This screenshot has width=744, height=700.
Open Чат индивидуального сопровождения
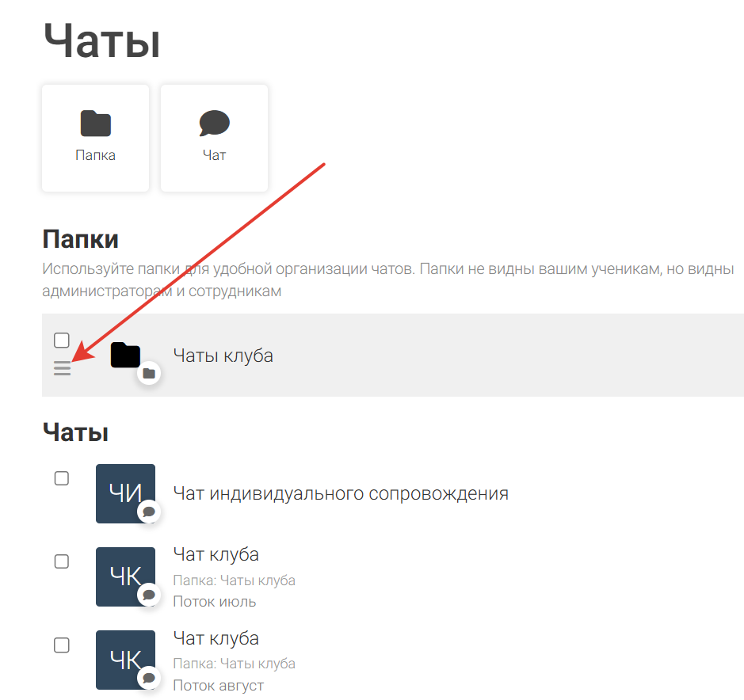tap(341, 493)
